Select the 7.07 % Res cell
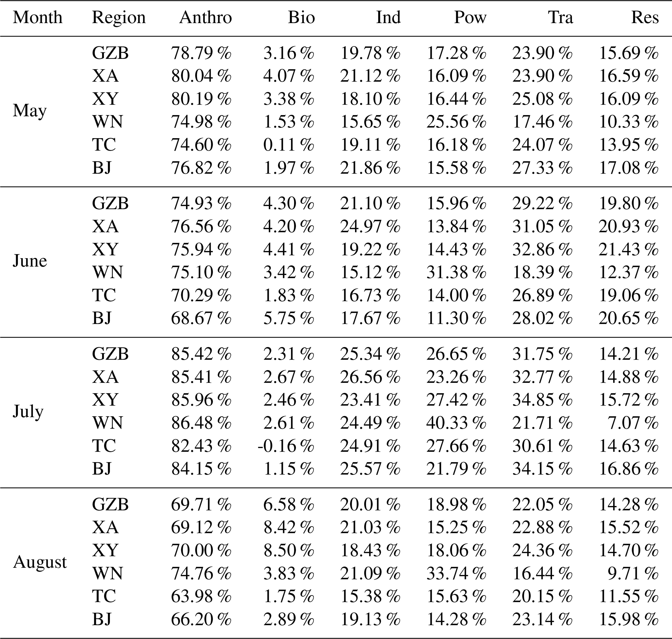 coord(633,423)
